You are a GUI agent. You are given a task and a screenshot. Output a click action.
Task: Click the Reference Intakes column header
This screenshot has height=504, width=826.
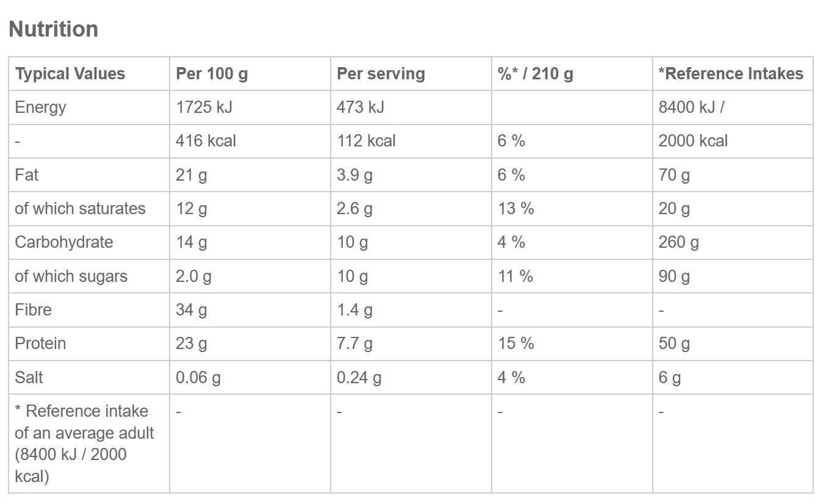[731, 74]
